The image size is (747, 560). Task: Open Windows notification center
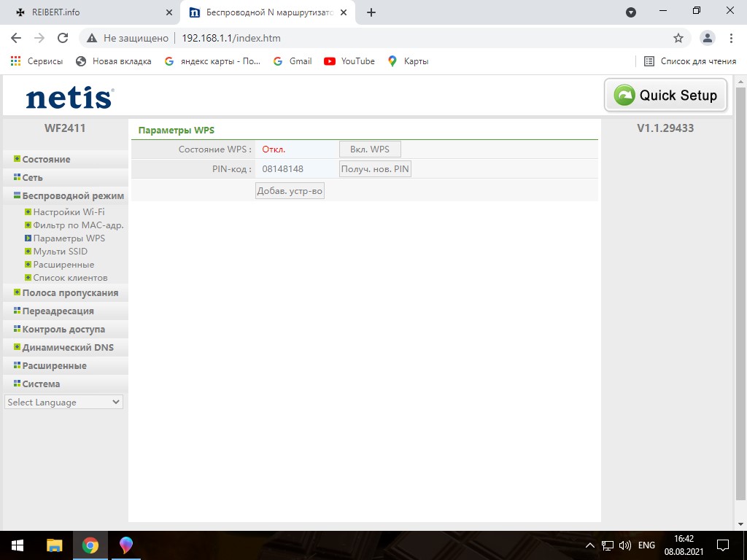723,545
